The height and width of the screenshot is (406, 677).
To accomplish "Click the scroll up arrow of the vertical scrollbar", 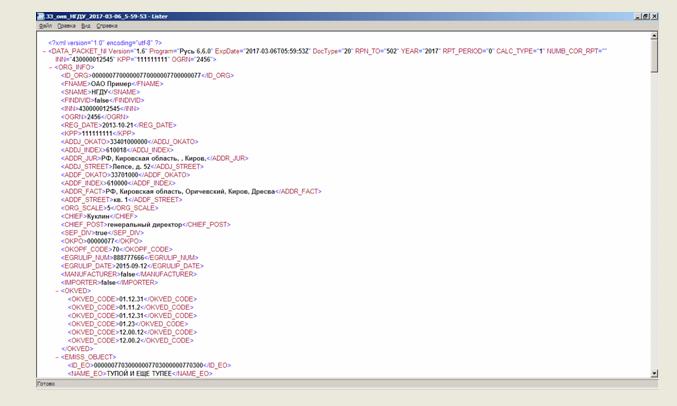I will [655, 37].
